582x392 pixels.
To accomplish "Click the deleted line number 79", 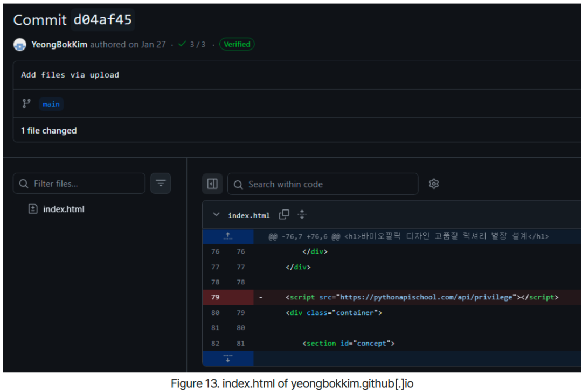I will click(215, 297).
